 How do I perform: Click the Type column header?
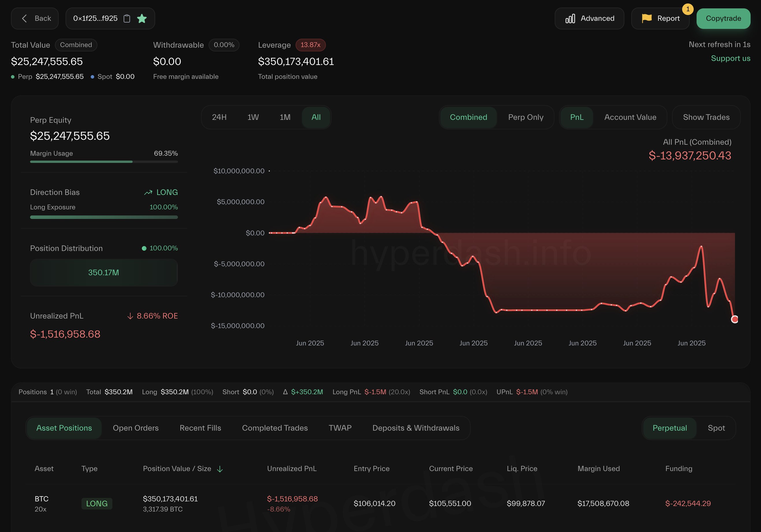pyautogui.click(x=90, y=469)
